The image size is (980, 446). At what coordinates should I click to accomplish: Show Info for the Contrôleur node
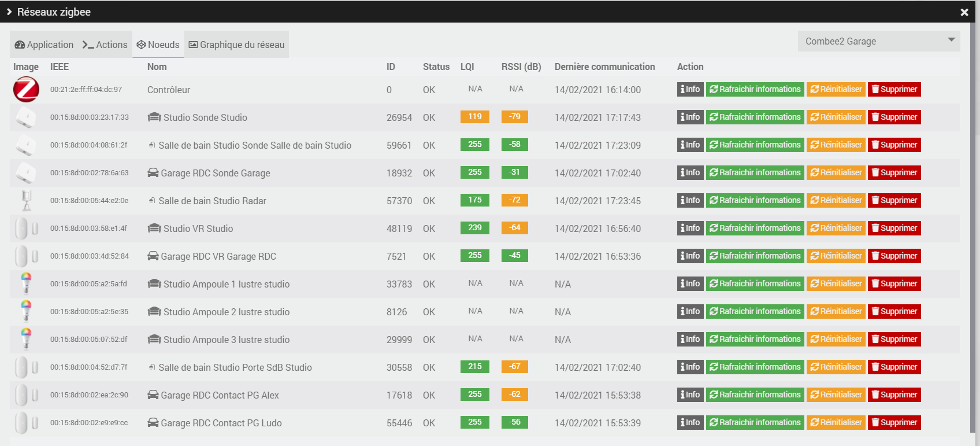tap(691, 89)
